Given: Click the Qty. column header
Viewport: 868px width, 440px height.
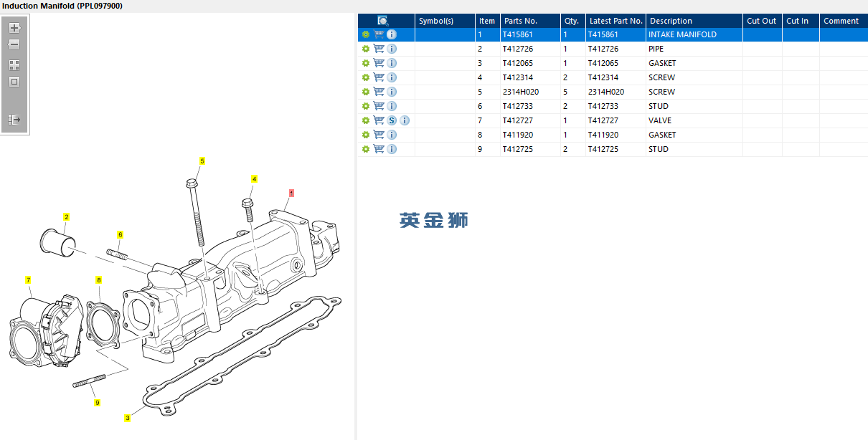Looking at the screenshot, I should point(572,21).
